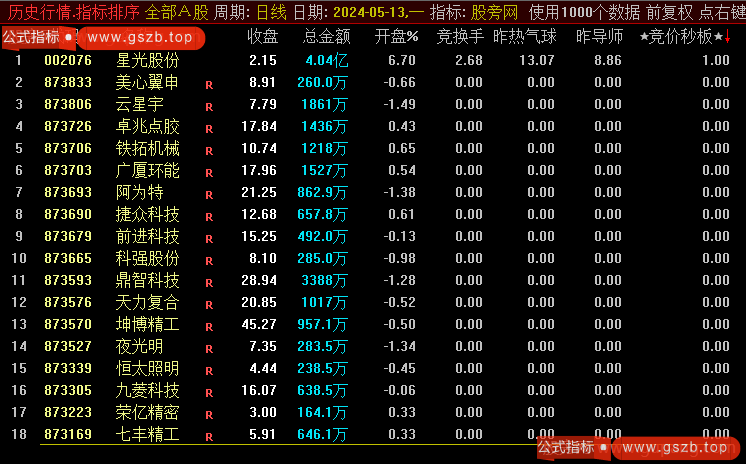Click the R marker beside 鼎智科技

209,282
